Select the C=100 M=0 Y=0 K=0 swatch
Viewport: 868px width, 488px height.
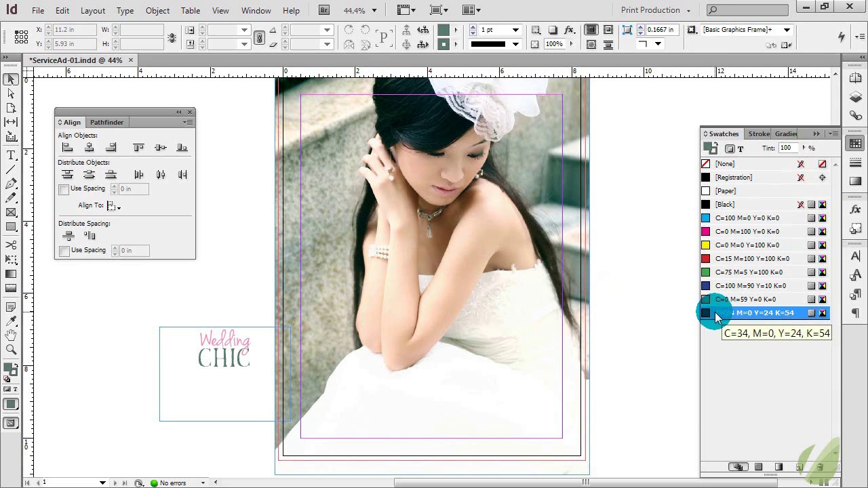(x=747, y=218)
